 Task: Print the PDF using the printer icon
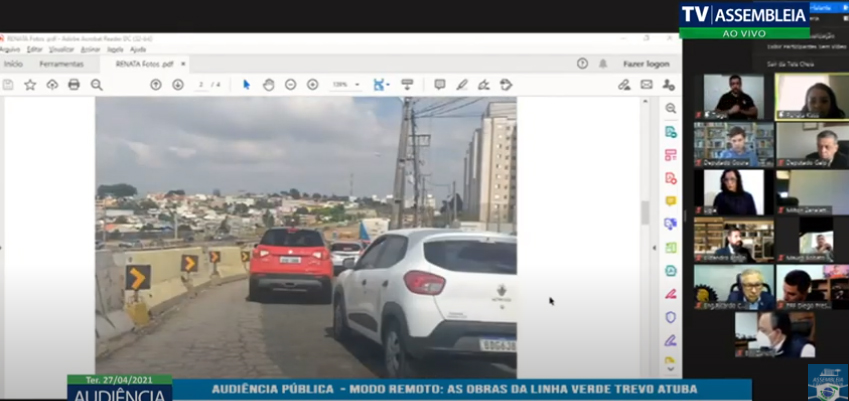[x=74, y=85]
